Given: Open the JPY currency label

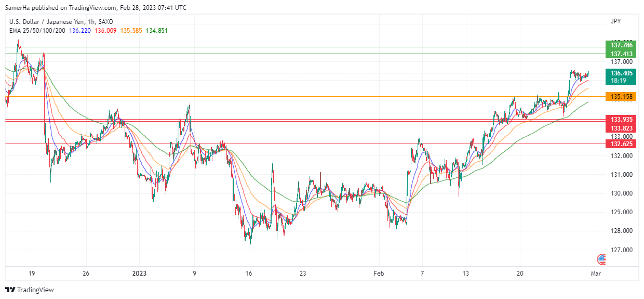Looking at the screenshot, I should click(x=615, y=22).
